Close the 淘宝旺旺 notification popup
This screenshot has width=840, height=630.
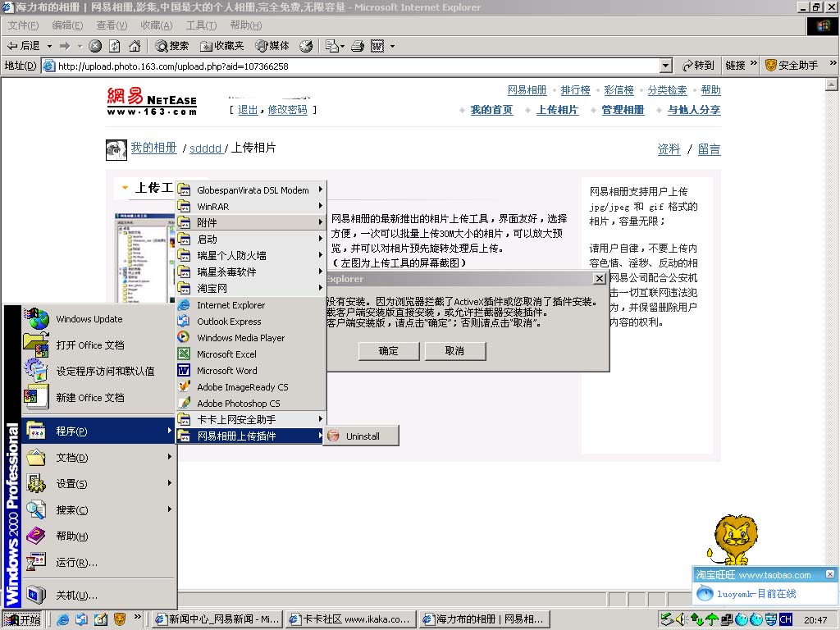click(x=829, y=574)
